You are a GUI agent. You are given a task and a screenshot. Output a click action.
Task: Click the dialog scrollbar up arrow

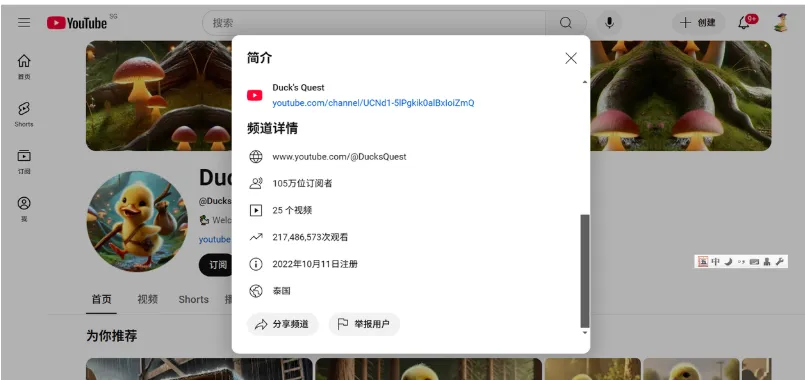585,83
